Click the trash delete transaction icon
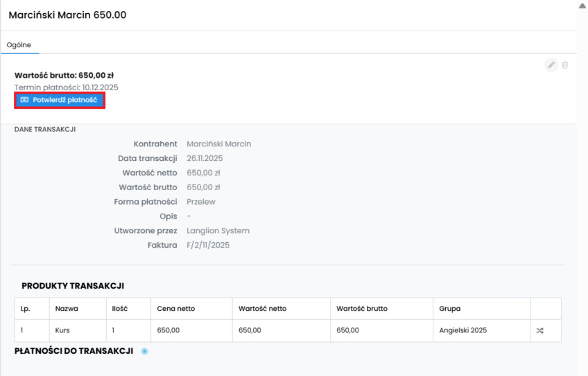This screenshot has width=588, height=376. [565, 65]
